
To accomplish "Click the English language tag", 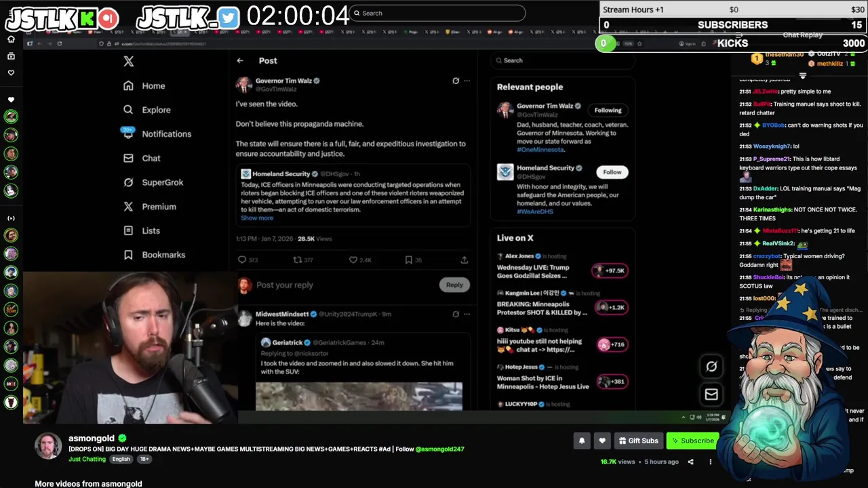I will tap(121, 459).
